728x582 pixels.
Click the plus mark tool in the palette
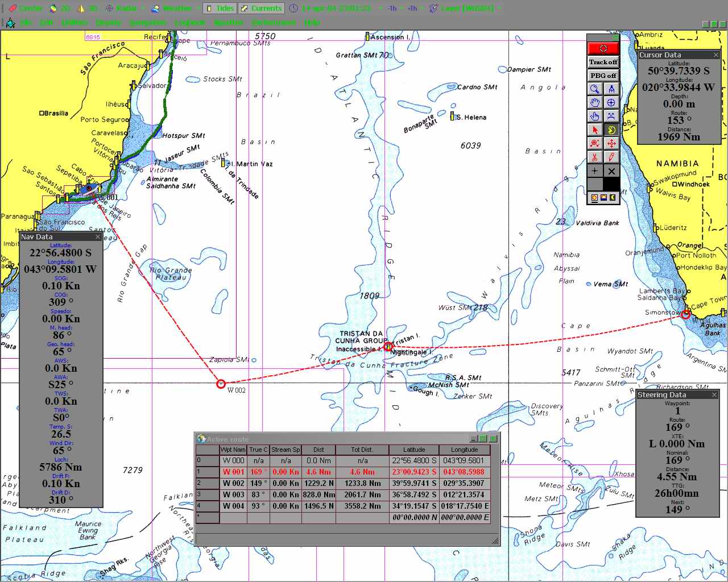[595, 171]
